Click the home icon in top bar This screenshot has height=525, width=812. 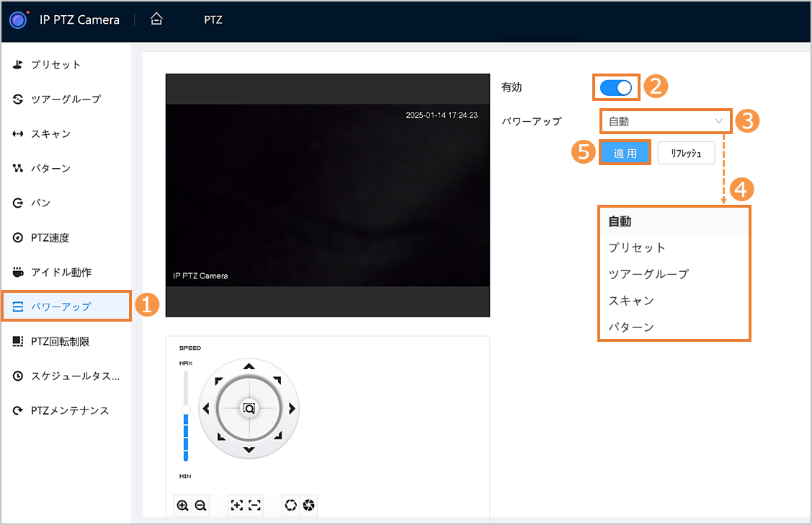click(156, 19)
